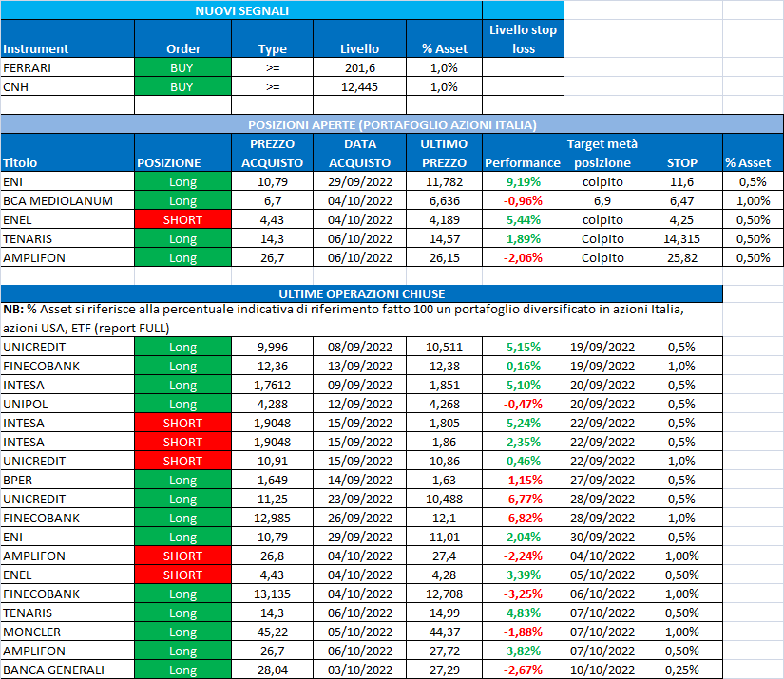The height and width of the screenshot is (679, 784).
Task: Select the CNH instrument cell
Action: pos(67,86)
